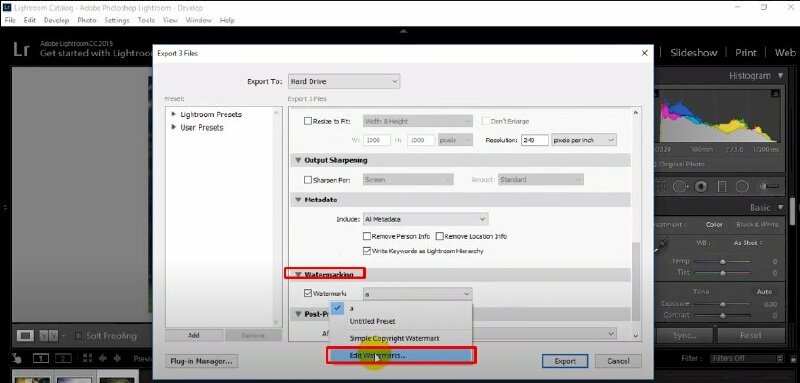The height and width of the screenshot is (383, 800).
Task: Uncheck Write Keywords as Lightroom Hierarchy
Action: pos(366,251)
